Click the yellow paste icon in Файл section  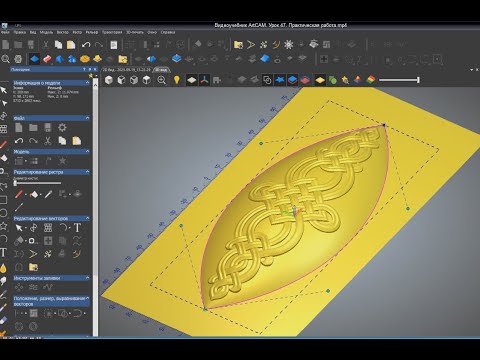pyautogui.click(x=77, y=141)
